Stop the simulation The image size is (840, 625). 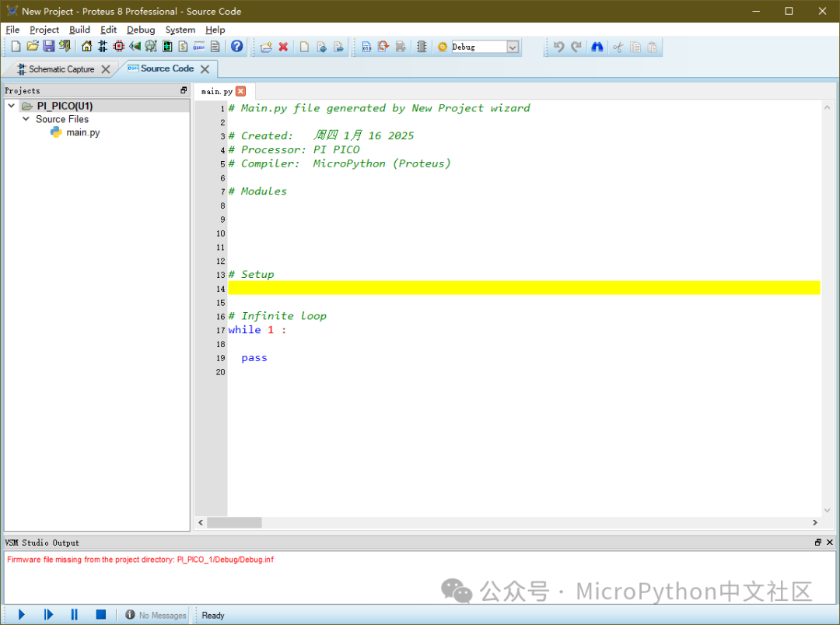(x=100, y=614)
